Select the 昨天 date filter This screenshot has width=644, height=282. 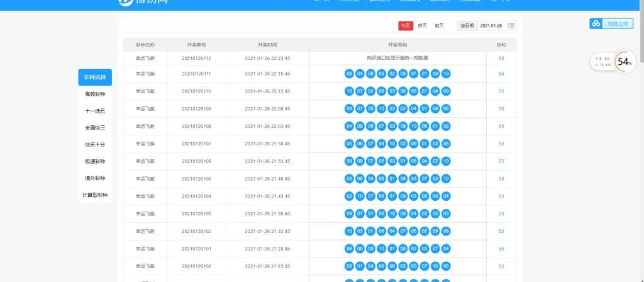(x=422, y=26)
